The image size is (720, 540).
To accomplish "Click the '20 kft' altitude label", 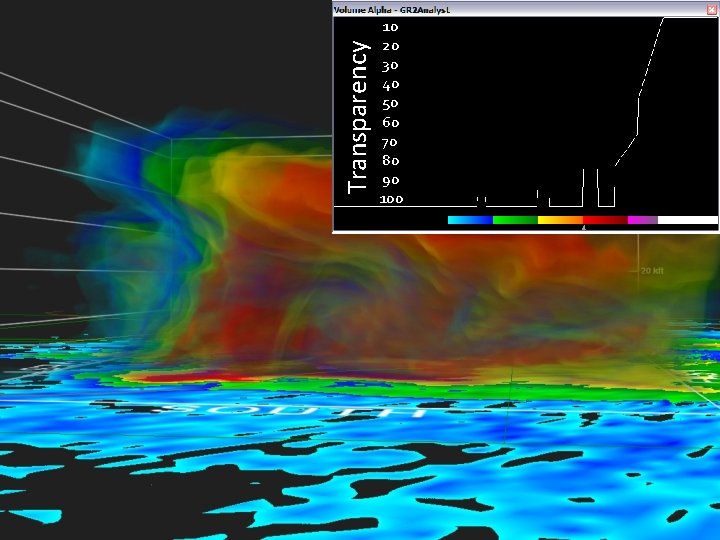I will coord(652,271).
